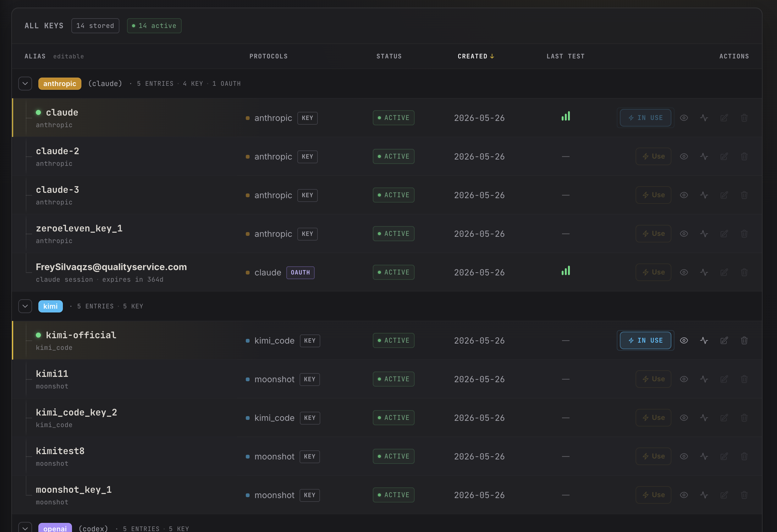Image resolution: width=777 pixels, height=532 pixels.
Task: Delete the kimi-official key
Action: (744, 340)
